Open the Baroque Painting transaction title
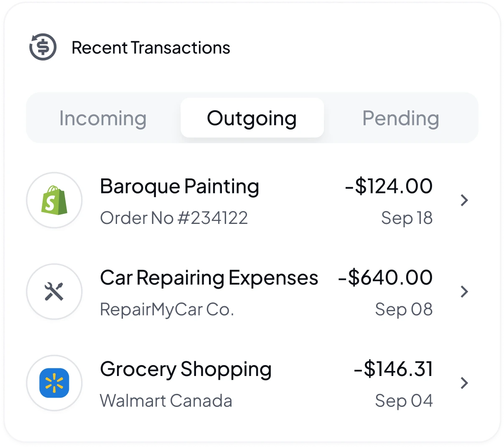 [180, 186]
